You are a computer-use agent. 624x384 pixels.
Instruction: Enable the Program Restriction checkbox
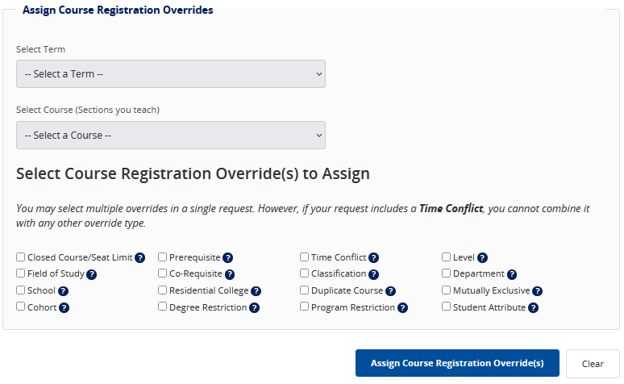click(x=304, y=306)
